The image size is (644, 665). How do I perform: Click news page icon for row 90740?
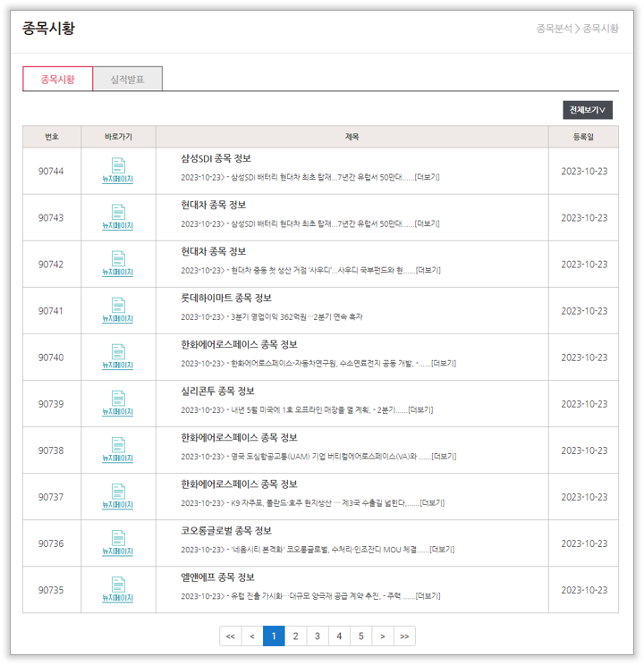118,357
